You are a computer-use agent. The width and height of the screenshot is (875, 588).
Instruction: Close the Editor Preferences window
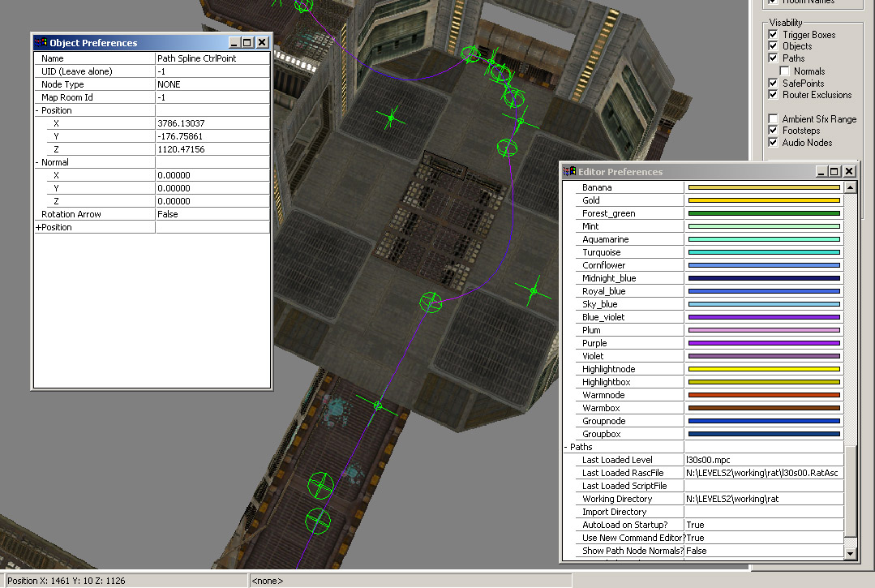point(849,172)
